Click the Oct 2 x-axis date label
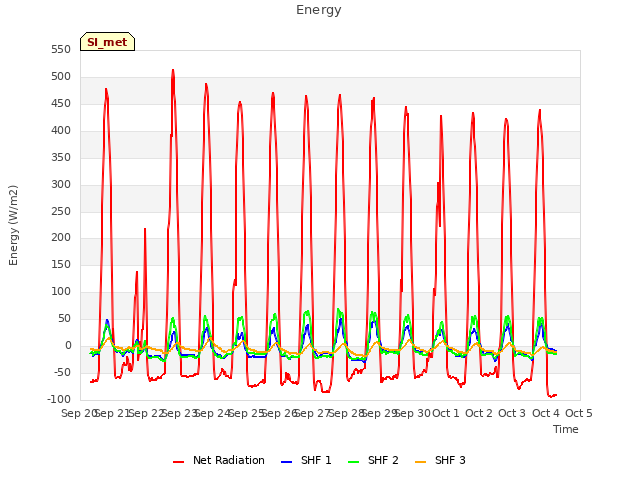The width and height of the screenshot is (640, 480). click(479, 413)
